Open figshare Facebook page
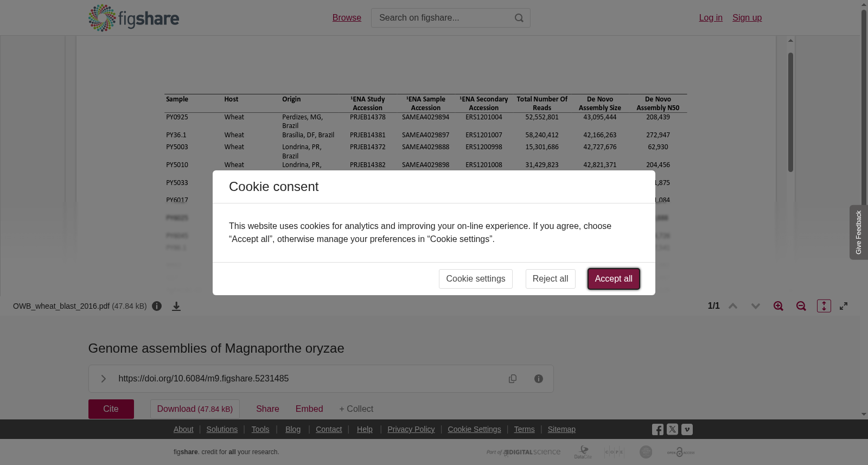The height and width of the screenshot is (465, 868). pyautogui.click(x=658, y=430)
